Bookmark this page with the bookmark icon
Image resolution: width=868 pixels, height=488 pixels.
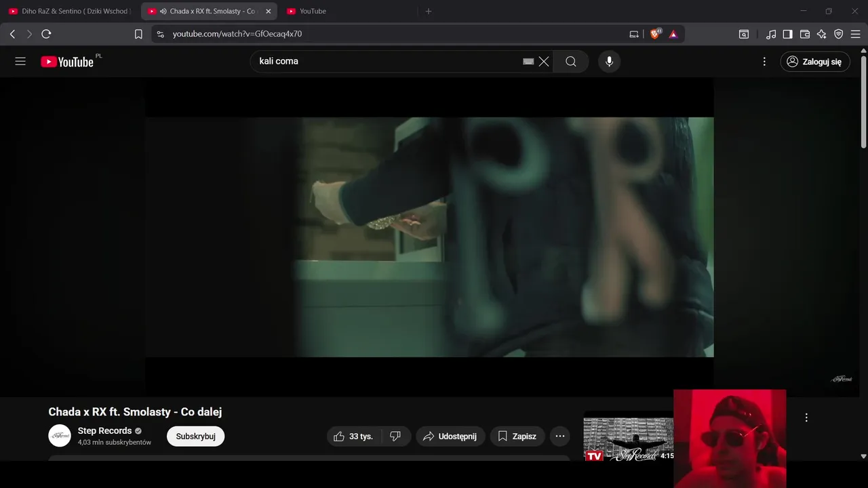138,34
